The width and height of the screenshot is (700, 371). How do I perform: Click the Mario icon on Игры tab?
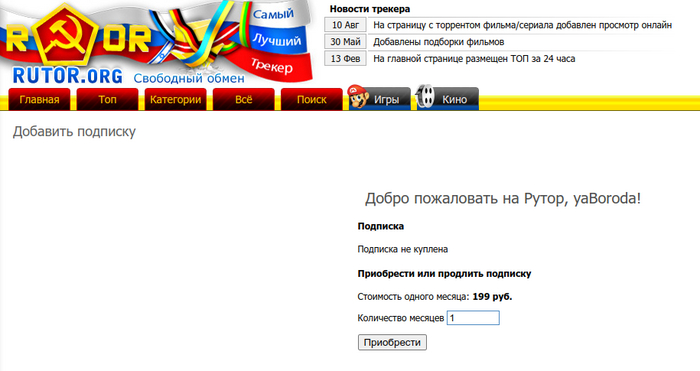pos(358,96)
